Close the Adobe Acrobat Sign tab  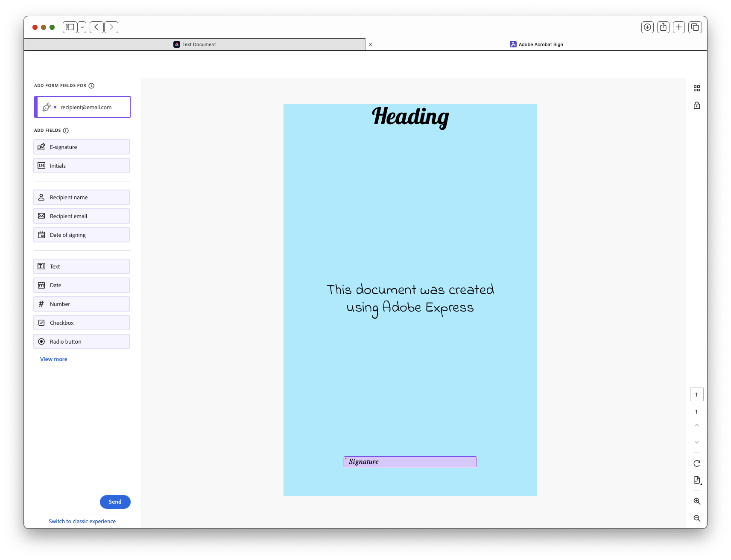point(371,44)
